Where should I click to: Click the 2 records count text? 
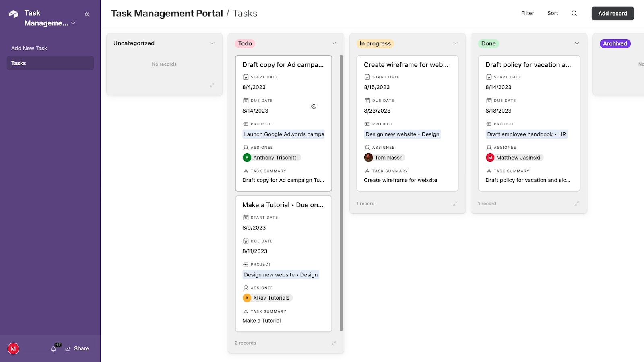pyautogui.click(x=246, y=343)
